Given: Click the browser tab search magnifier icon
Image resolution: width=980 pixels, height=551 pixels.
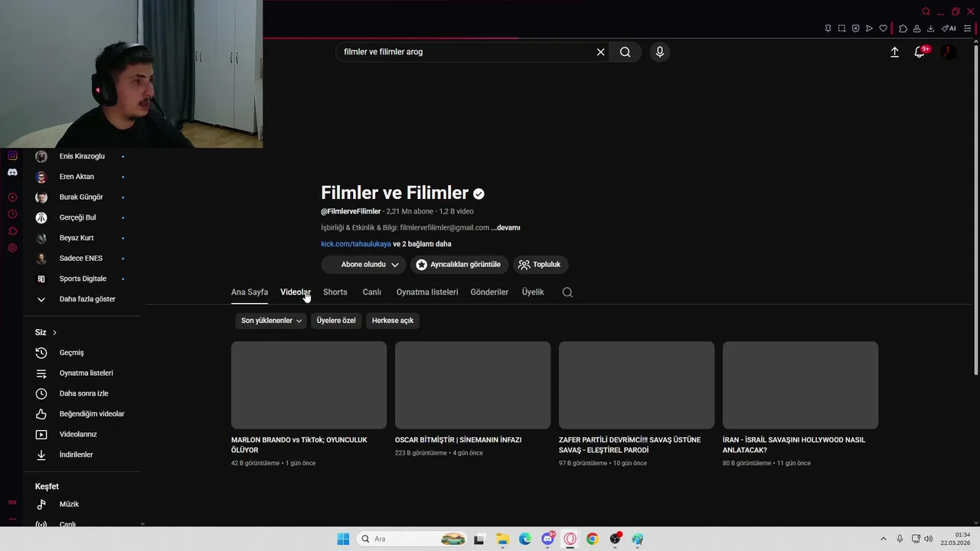Looking at the screenshot, I should click(926, 11).
